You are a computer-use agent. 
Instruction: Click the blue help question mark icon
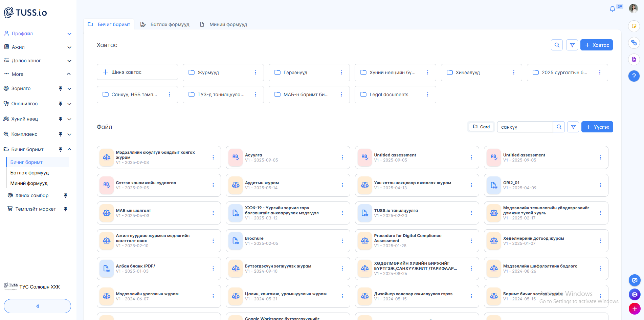point(634,76)
